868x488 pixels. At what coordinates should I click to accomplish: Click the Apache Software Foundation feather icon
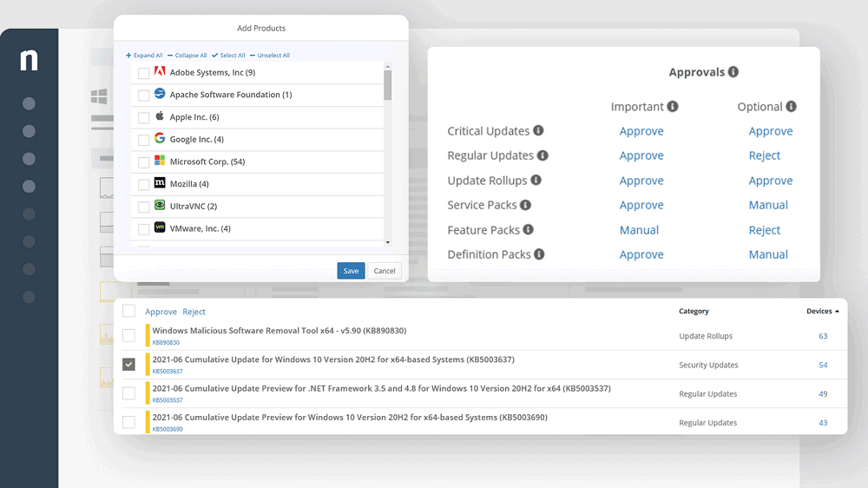160,94
